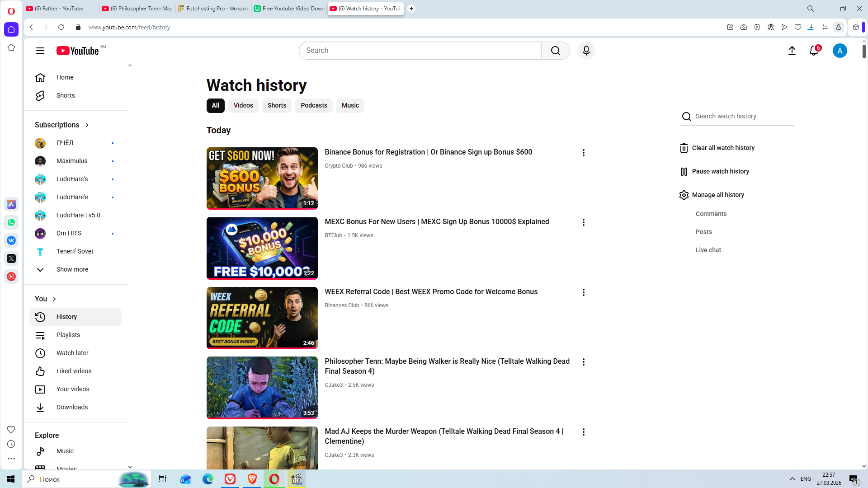Image resolution: width=868 pixels, height=488 pixels.
Task: Open the hamburger guide menu
Action: 40,51
